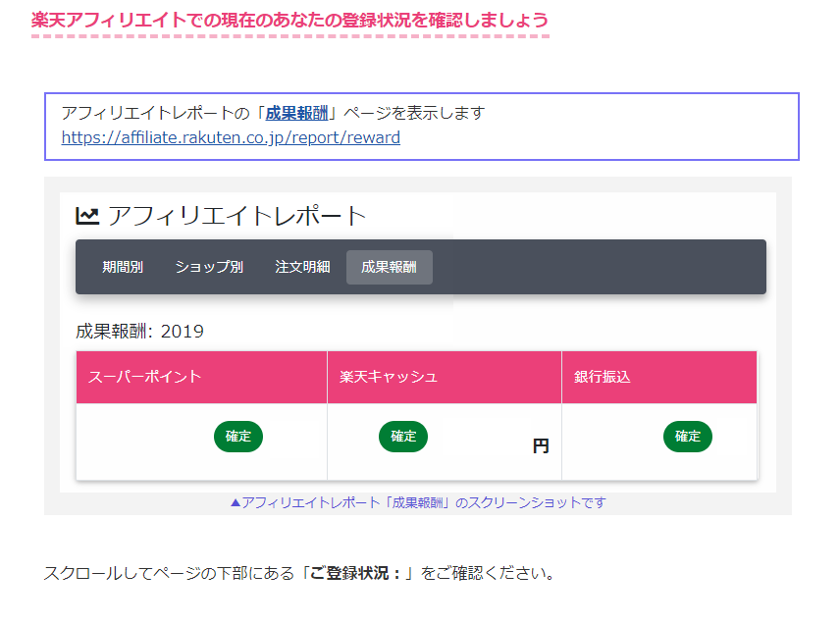Click the 確定 badge under スーパーポイント

pyautogui.click(x=238, y=437)
